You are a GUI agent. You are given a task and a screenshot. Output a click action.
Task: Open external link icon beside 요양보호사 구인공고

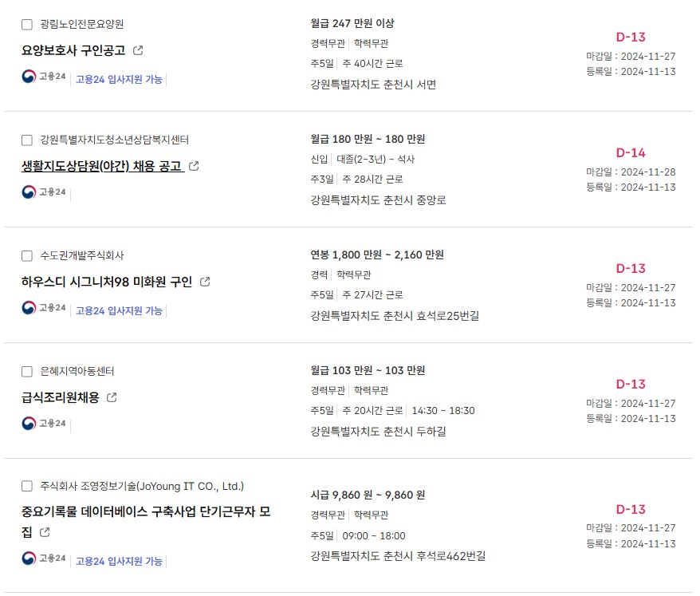tap(138, 50)
